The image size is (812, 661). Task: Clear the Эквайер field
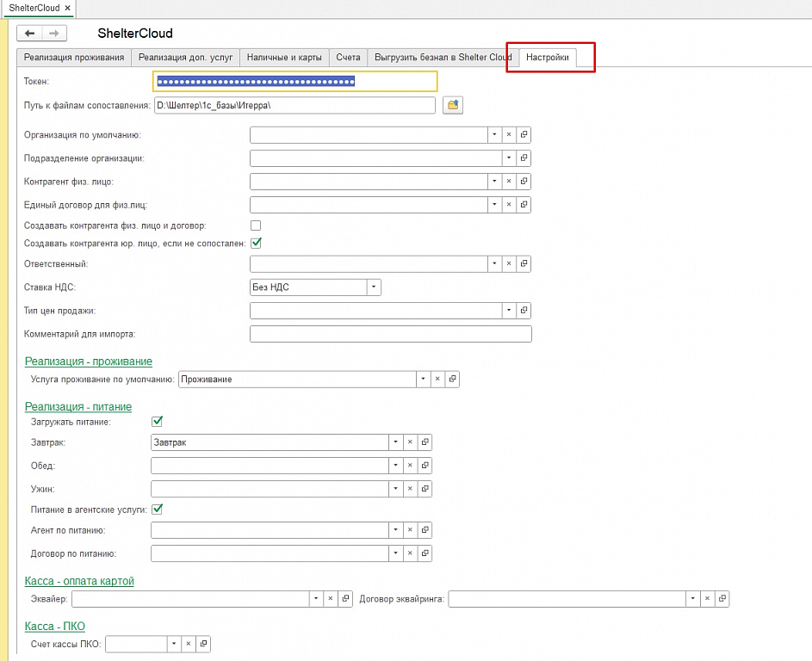[x=331, y=599]
